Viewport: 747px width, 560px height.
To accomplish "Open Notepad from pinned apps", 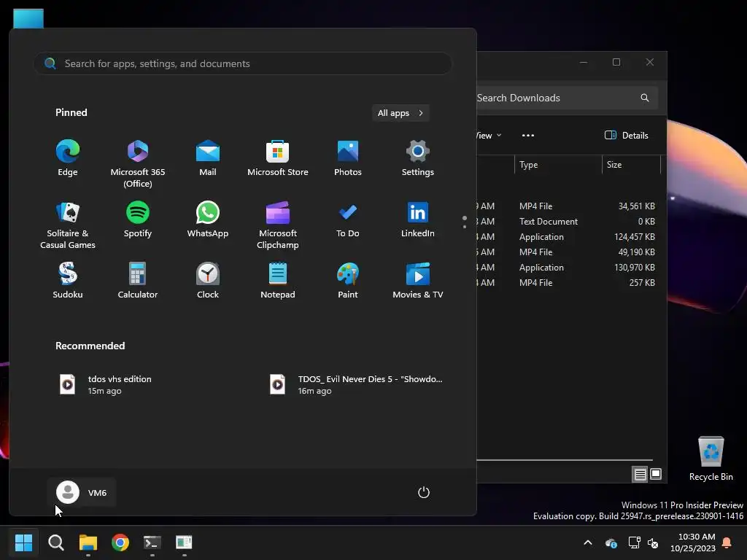I will tap(278, 281).
